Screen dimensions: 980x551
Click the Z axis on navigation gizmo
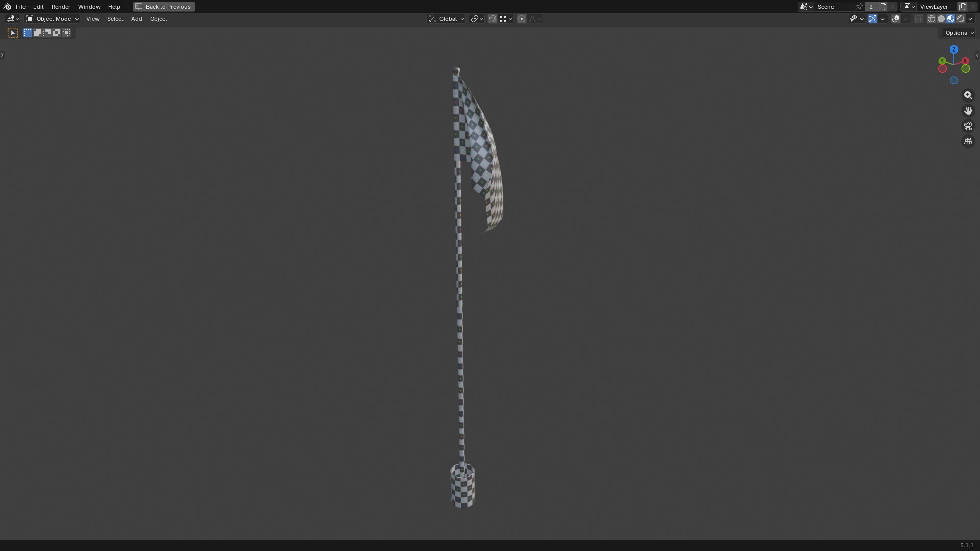(953, 49)
